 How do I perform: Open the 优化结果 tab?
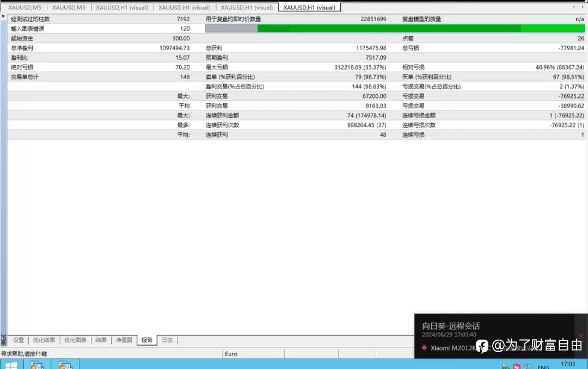(x=44, y=340)
